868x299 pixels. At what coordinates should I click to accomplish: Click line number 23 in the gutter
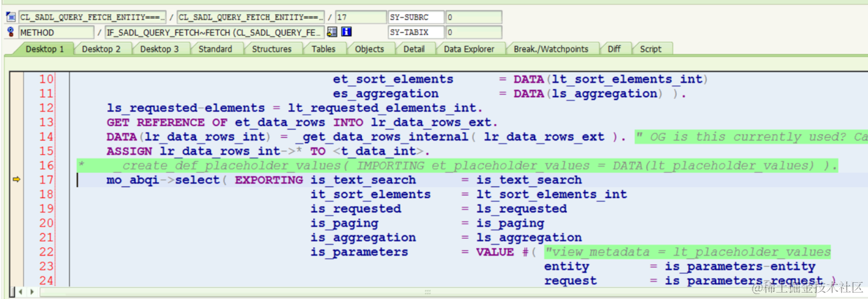[46, 266]
